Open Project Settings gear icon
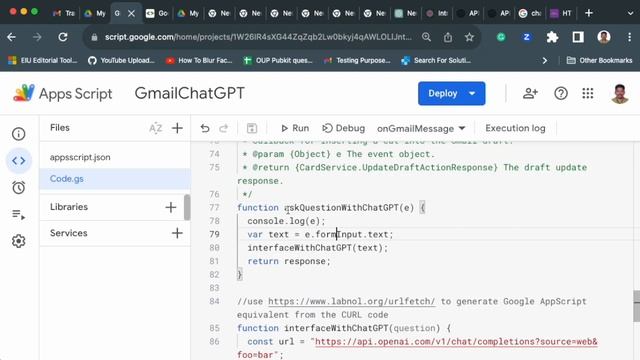Viewport: 640px width, 360px height. tap(18, 241)
